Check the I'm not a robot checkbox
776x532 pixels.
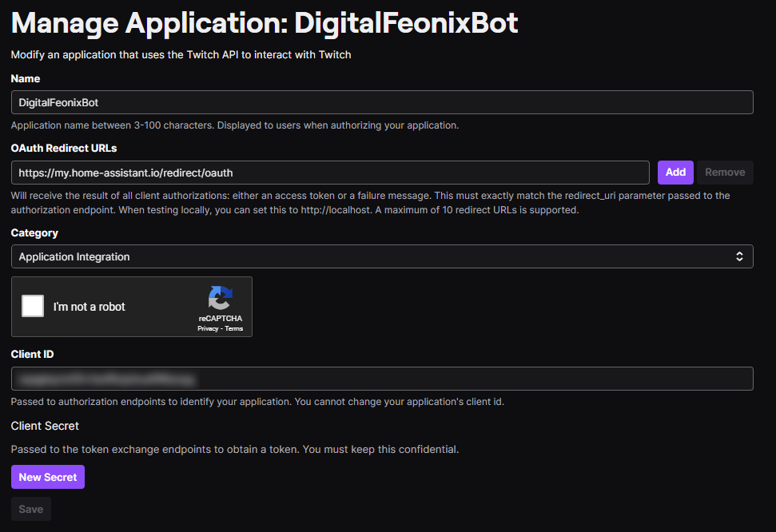tap(32, 306)
